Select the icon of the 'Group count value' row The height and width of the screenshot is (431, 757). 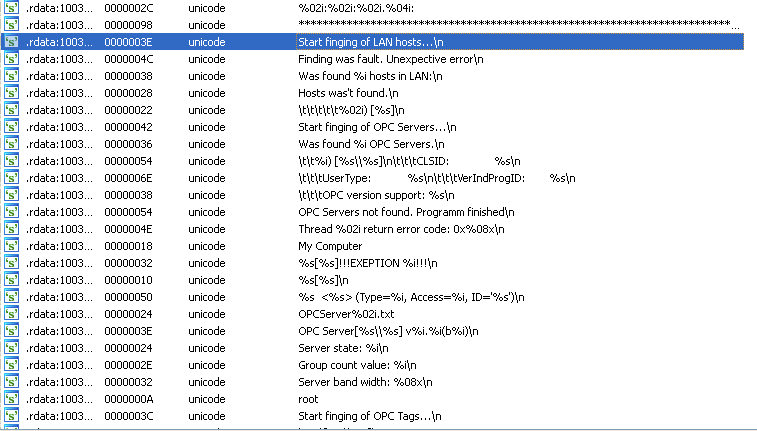point(11,365)
